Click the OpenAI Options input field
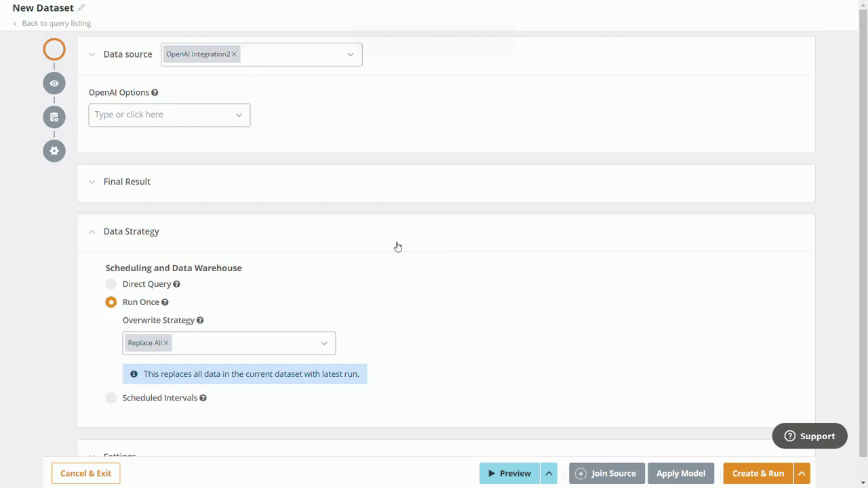The width and height of the screenshot is (868, 488). tap(163, 115)
